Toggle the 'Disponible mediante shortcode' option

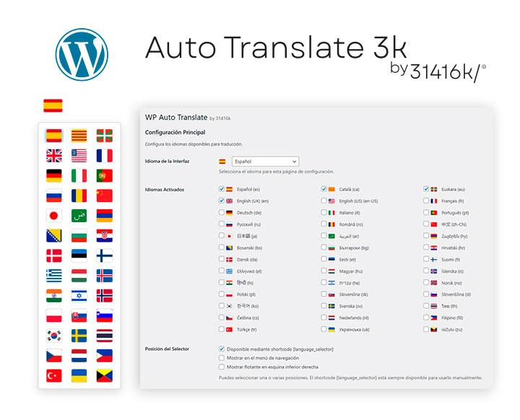tap(222, 349)
